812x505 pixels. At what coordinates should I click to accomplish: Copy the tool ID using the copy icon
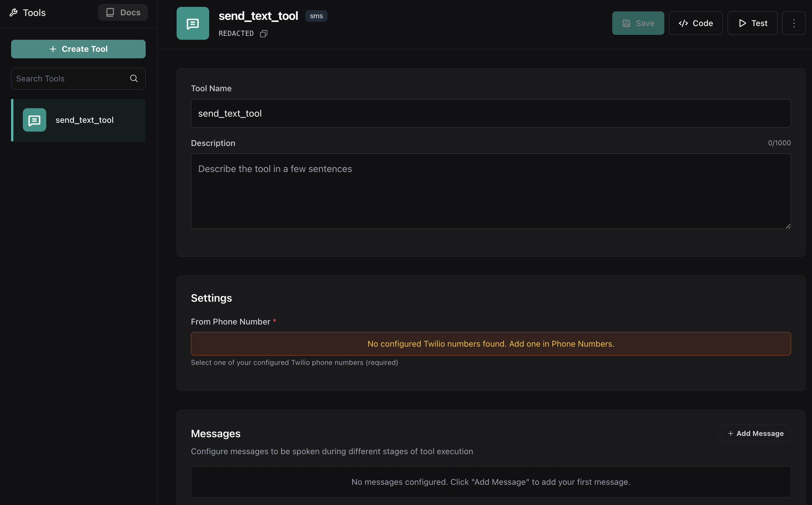pyautogui.click(x=264, y=34)
